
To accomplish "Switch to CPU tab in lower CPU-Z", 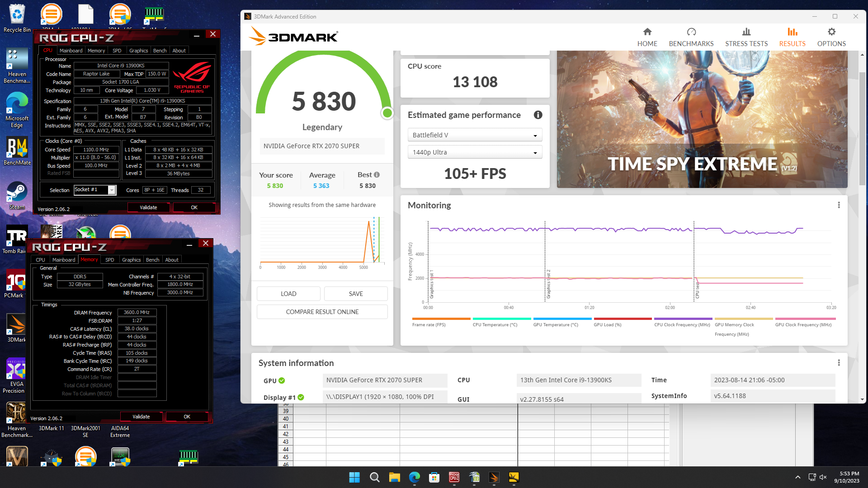I will pos(40,260).
